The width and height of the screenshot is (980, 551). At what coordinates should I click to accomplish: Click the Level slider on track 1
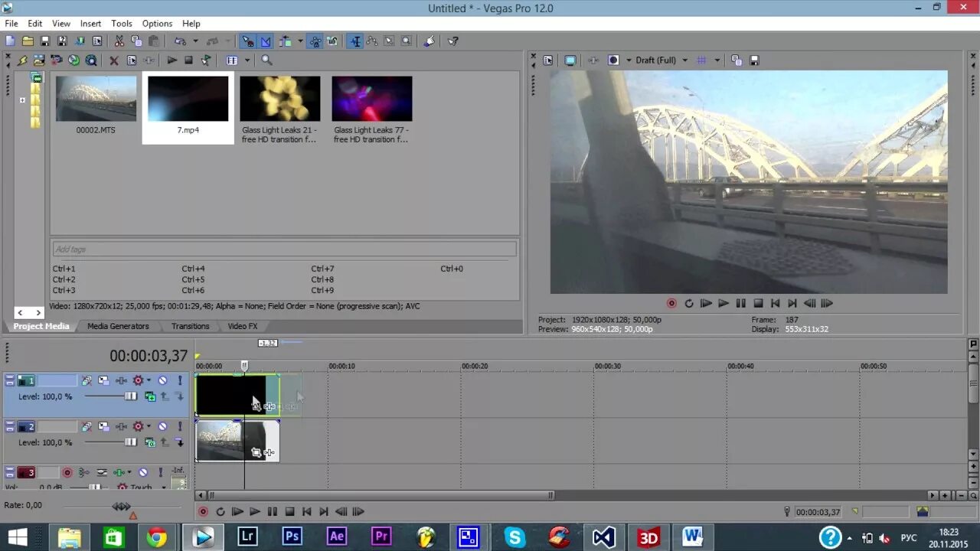point(131,396)
